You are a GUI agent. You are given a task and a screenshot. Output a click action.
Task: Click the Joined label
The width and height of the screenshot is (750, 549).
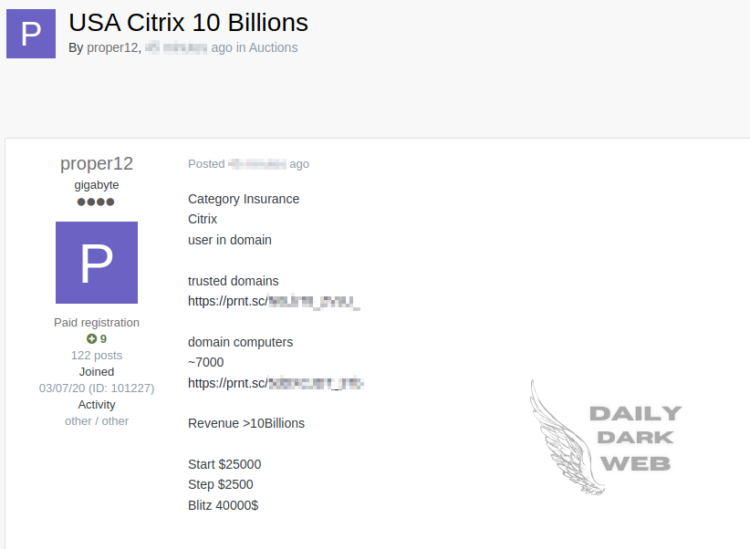pyautogui.click(x=97, y=372)
